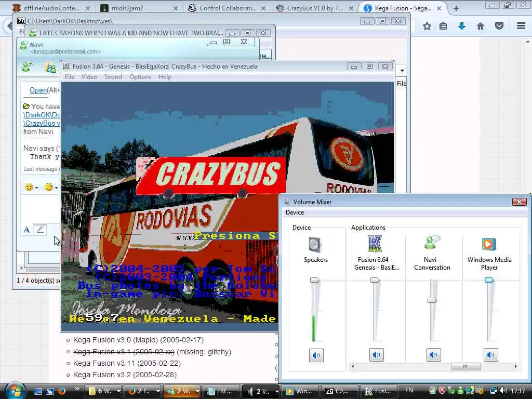
Task: Click the Fusion window title bar icon
Action: (66, 66)
